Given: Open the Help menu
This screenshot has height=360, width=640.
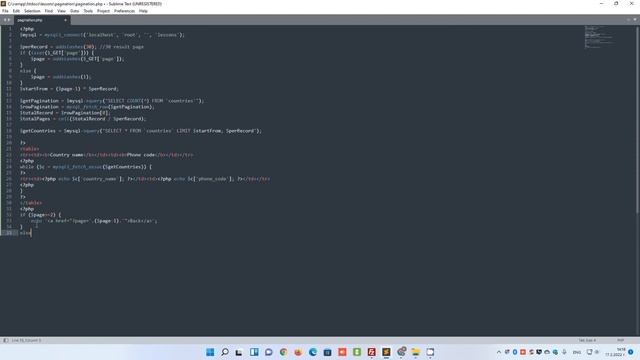Looking at the screenshot, I should coord(143,11).
